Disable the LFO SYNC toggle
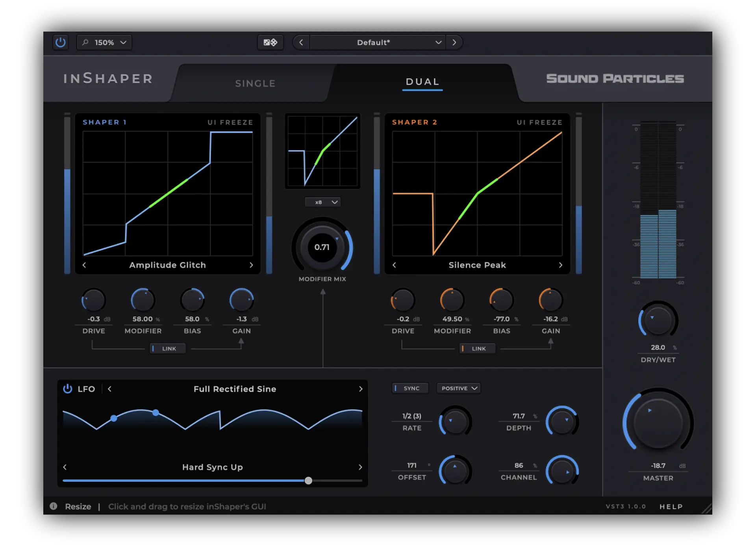This screenshot has height=546, width=756. (410, 388)
